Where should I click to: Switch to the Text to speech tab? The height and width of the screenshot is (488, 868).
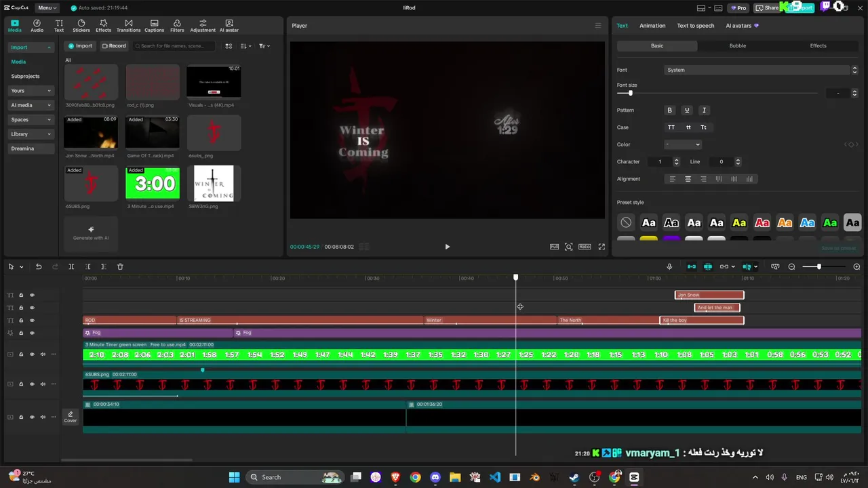pyautogui.click(x=696, y=26)
